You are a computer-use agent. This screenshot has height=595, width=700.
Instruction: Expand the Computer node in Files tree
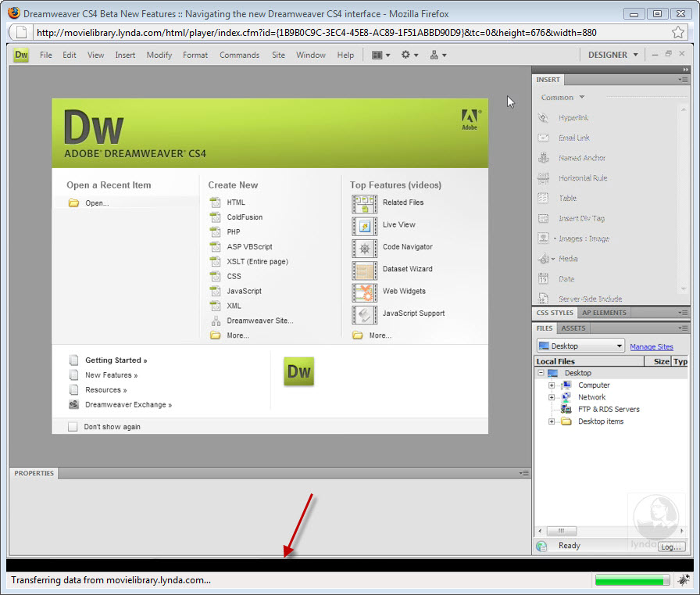[x=552, y=385]
